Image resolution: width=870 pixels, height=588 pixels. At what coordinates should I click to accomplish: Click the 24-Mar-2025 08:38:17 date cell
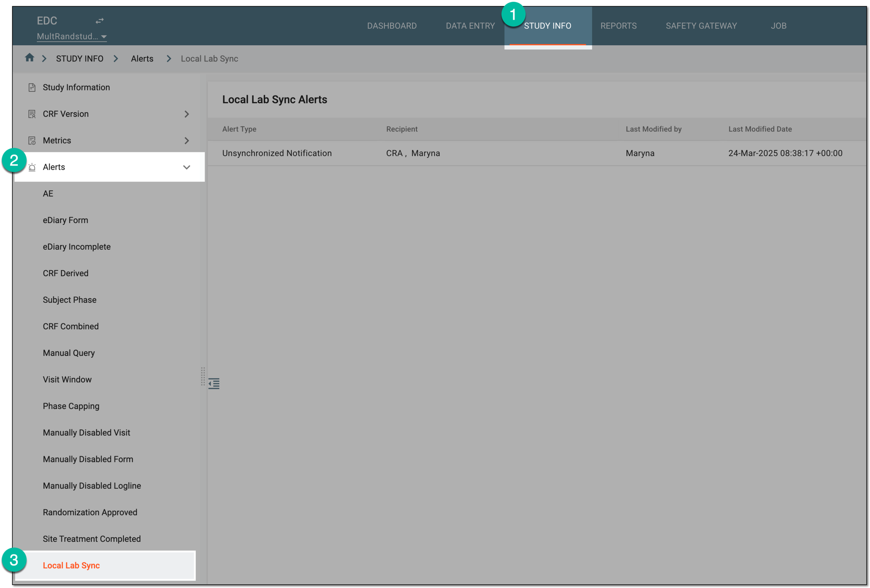[x=785, y=153]
